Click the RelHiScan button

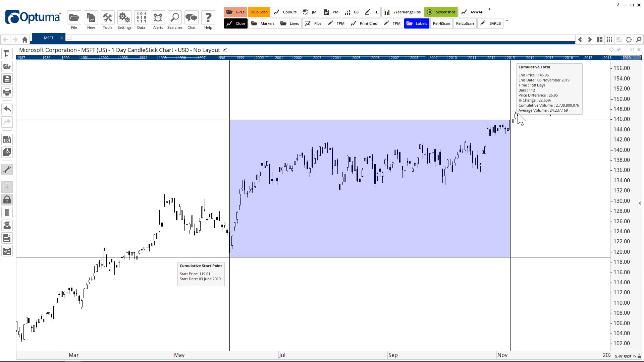click(441, 23)
